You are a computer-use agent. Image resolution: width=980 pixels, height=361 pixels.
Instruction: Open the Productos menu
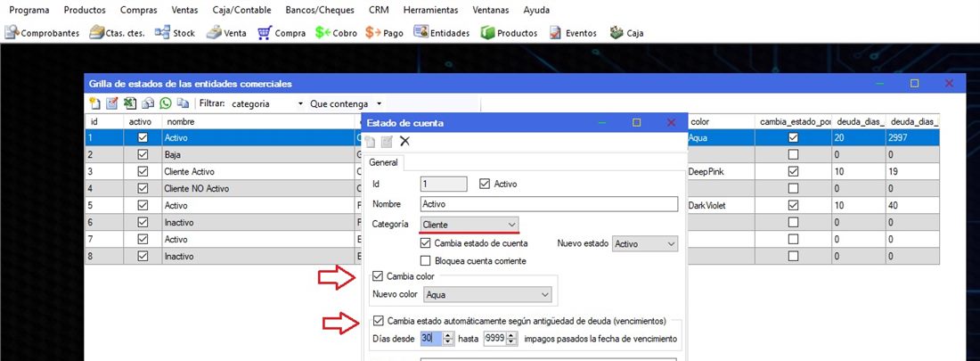(x=85, y=10)
